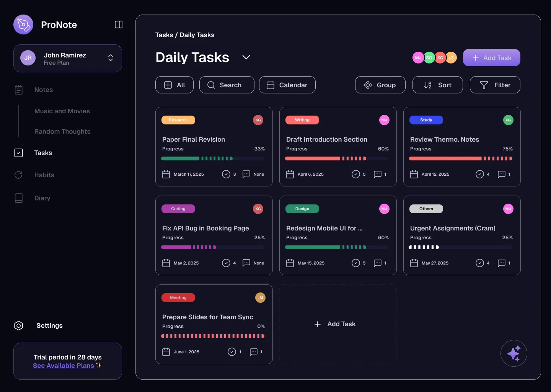
Task: Click the calendar icon on Urgent Assignments card
Action: (414, 263)
